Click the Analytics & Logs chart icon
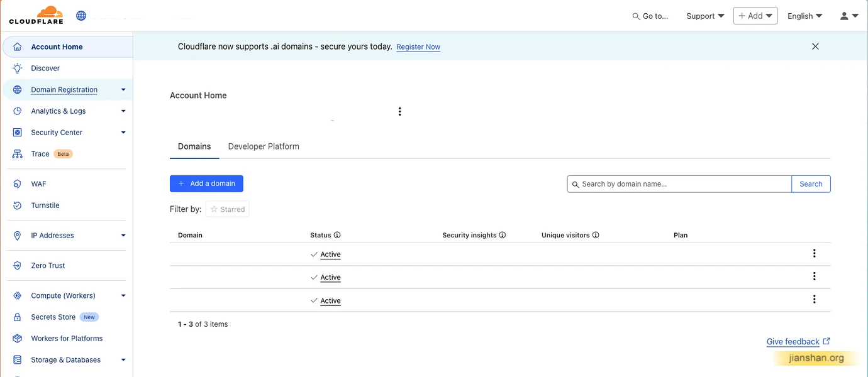Screen dimensions: 868x377 coord(18,111)
